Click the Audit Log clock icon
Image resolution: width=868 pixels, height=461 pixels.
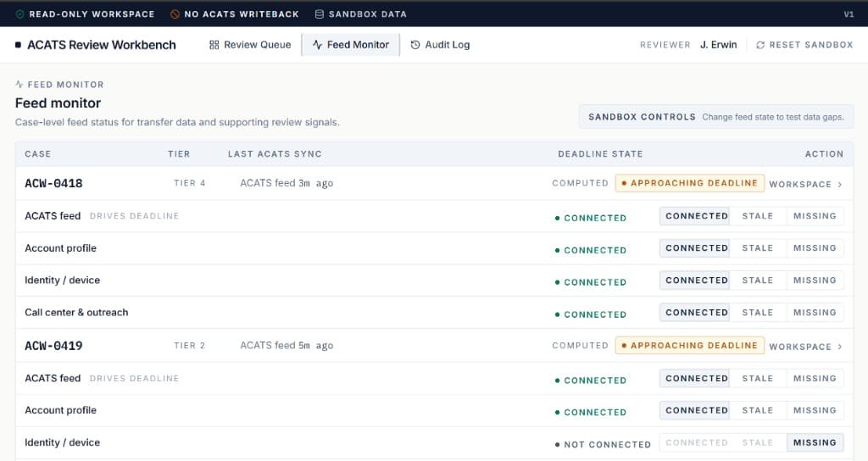point(415,45)
